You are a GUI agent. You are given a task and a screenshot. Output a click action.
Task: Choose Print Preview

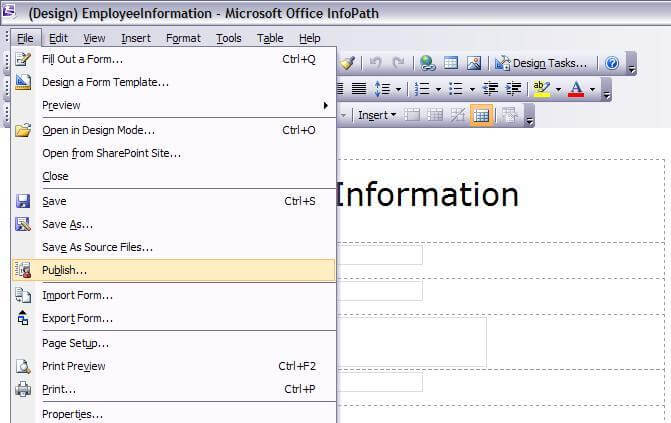tap(174, 366)
